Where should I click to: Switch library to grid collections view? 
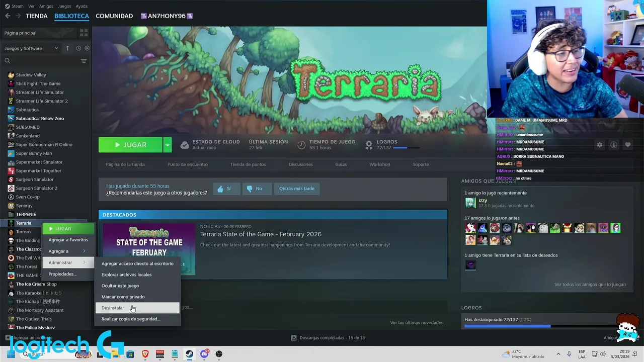[x=84, y=33]
